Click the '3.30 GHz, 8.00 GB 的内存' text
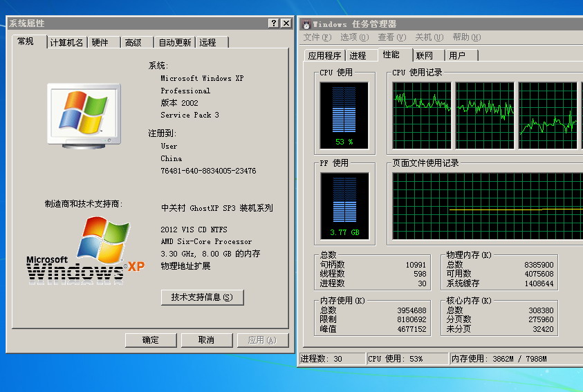Screen dimensions: 583x392 click(210, 254)
